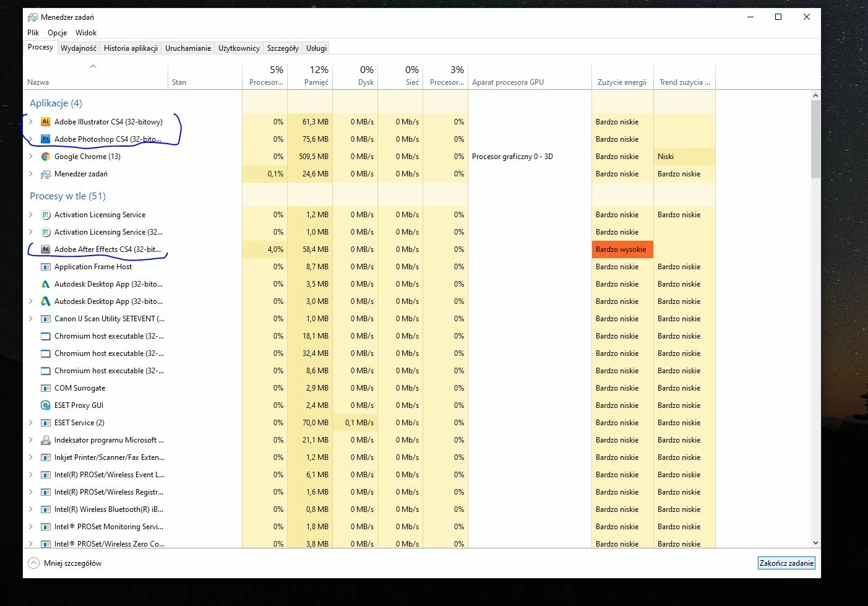Sort by the Nazwa column header
Image resolution: width=868 pixels, height=606 pixels.
96,77
